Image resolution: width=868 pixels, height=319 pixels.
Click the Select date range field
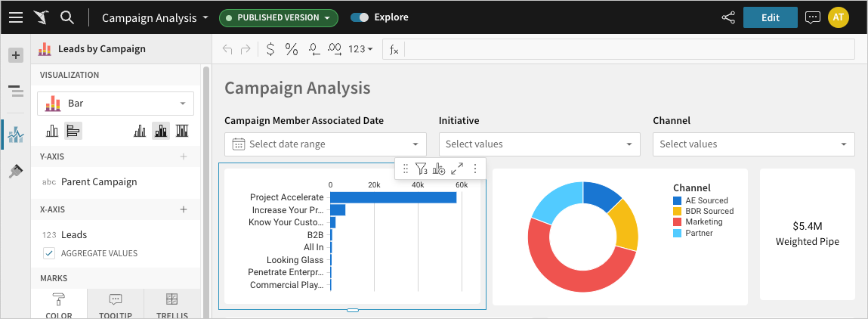tap(326, 144)
